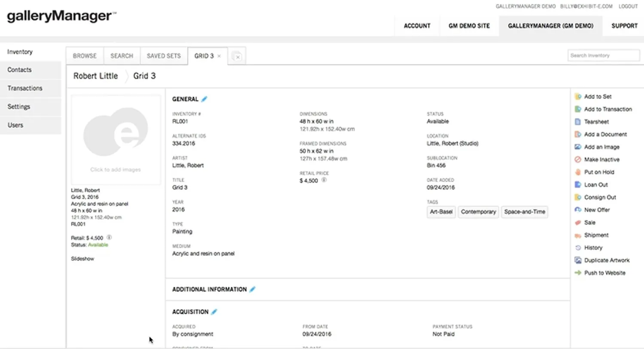The height and width of the screenshot is (349, 644).
Task: Click the Add an Image icon
Action: 578,147
